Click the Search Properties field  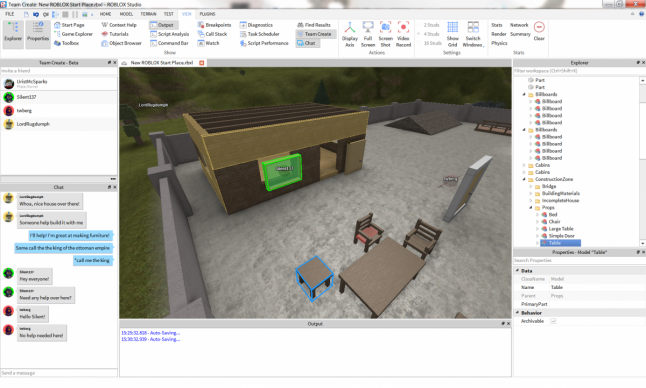tap(579, 261)
